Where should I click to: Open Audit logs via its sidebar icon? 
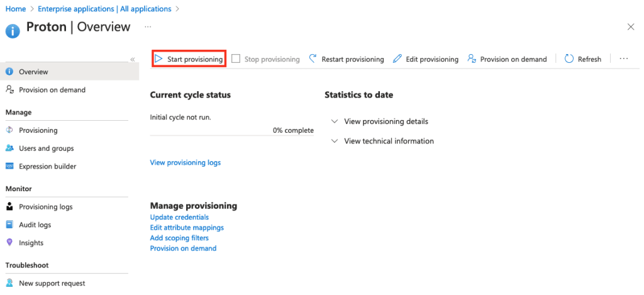click(9, 225)
